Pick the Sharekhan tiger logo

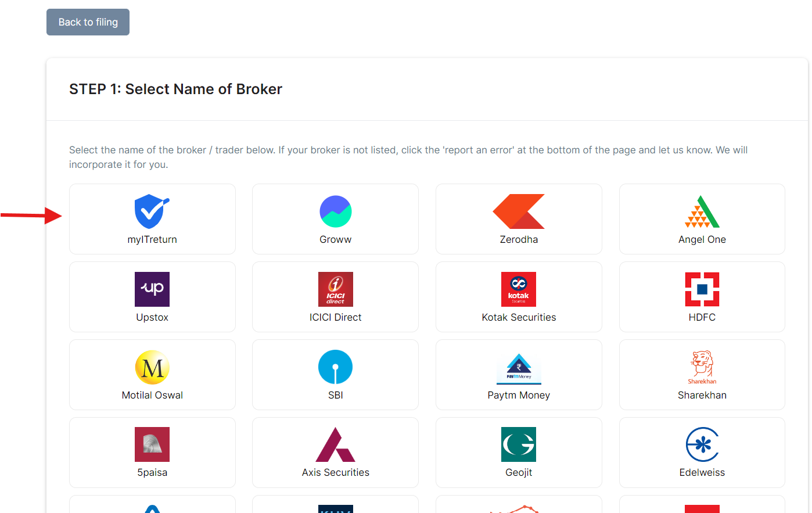(x=702, y=367)
